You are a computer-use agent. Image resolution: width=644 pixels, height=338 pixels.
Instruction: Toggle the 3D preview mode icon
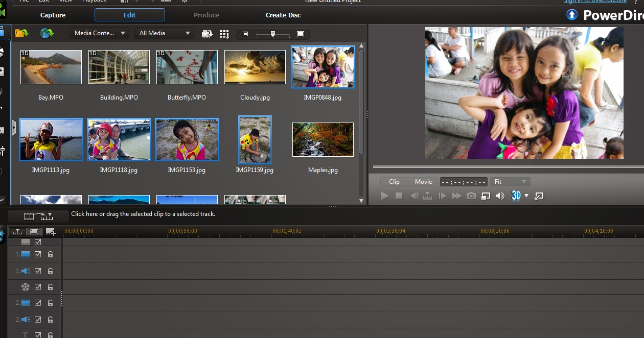click(x=516, y=196)
